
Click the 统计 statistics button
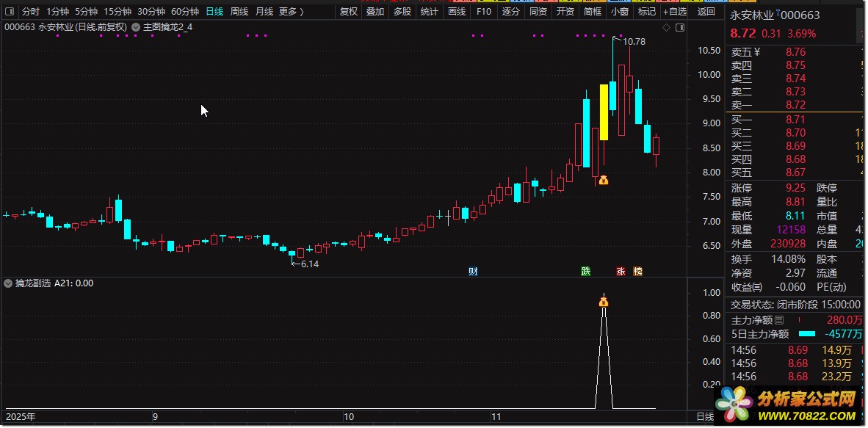[430, 12]
